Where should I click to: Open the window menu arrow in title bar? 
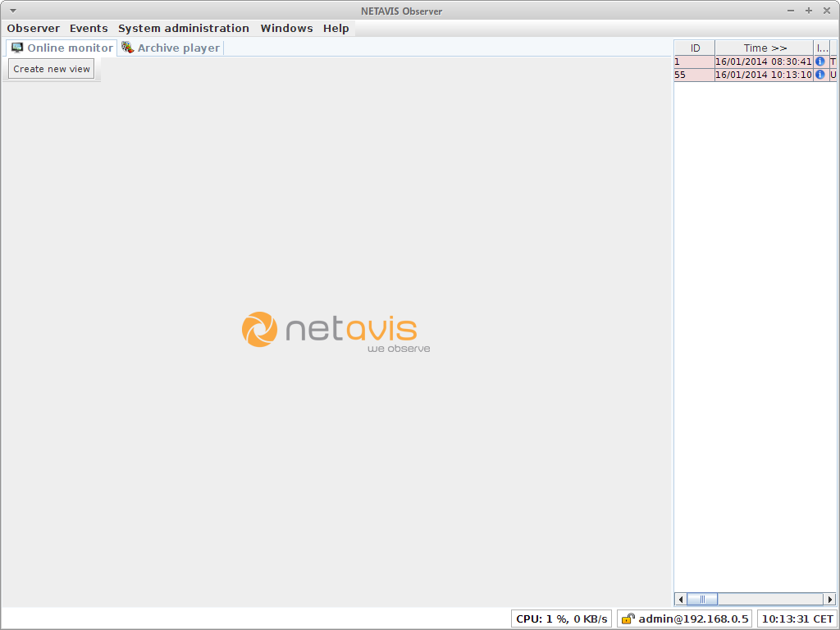click(13, 11)
